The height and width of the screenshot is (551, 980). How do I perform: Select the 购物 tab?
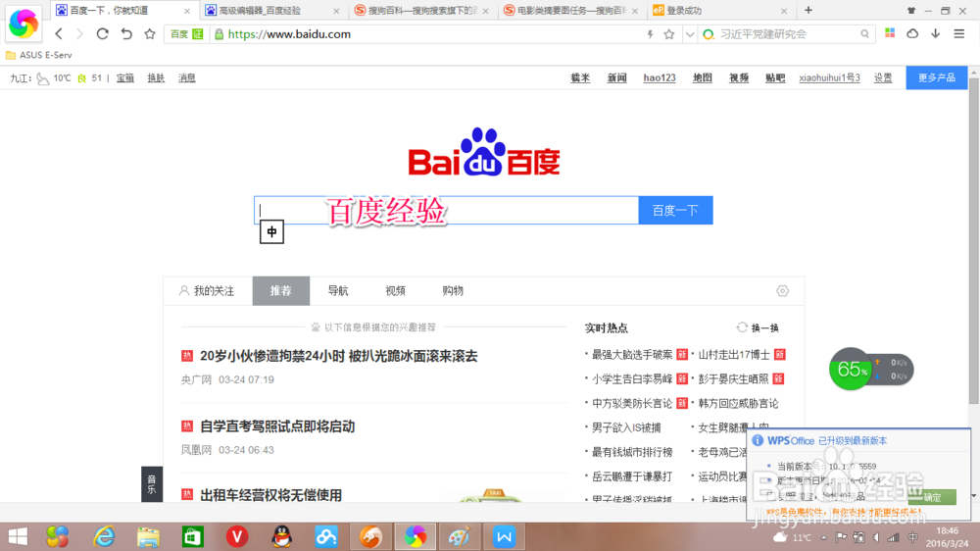pos(453,291)
